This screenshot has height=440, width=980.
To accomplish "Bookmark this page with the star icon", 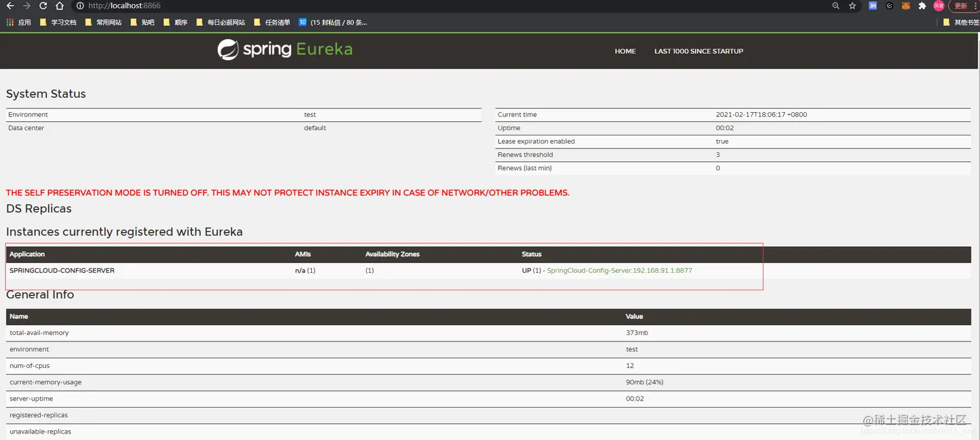I will pos(852,6).
